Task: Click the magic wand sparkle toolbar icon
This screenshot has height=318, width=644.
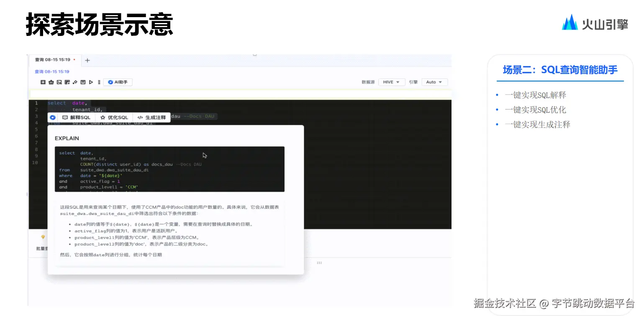Action: coord(75,82)
